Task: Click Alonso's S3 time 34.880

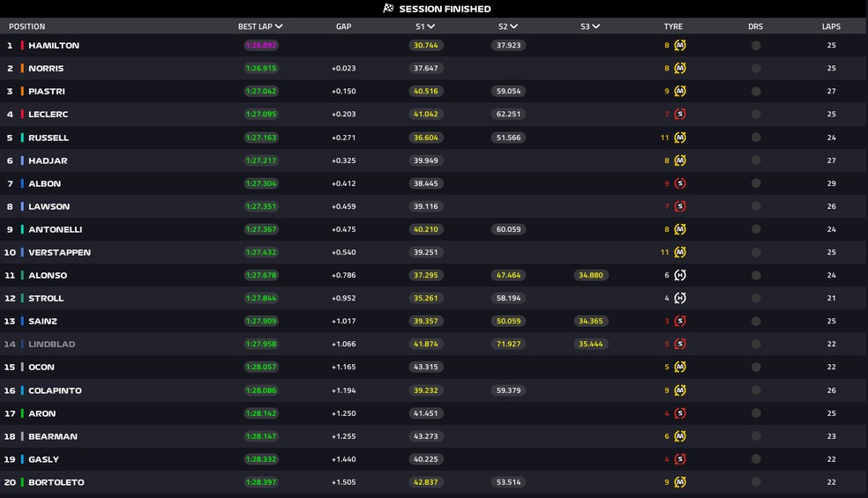Action: click(x=591, y=275)
